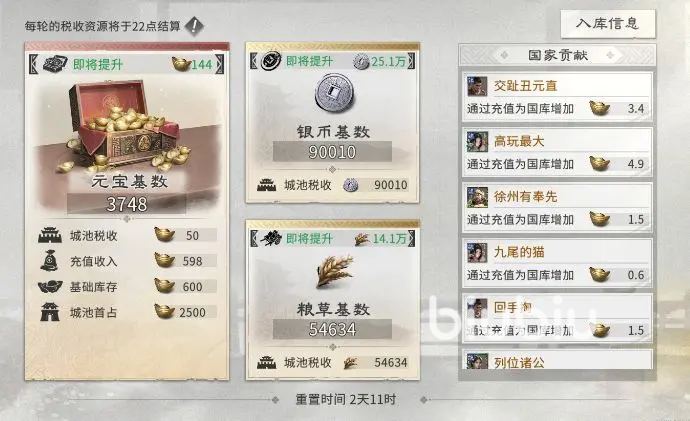The image size is (690, 421).
Task: Click the 即将提升 label in gold panel
Action: [98, 65]
